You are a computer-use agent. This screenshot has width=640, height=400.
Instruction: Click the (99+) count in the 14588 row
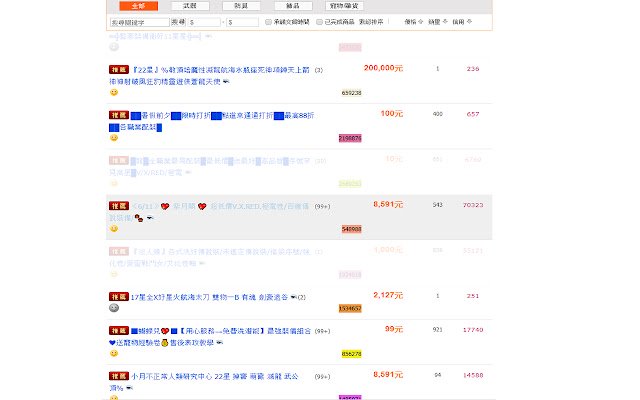(322, 377)
